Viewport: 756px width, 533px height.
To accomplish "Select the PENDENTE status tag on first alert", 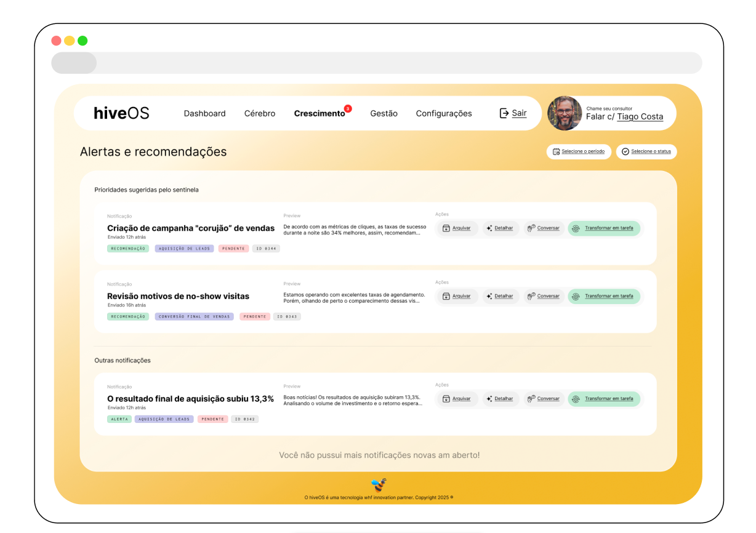I will (233, 248).
